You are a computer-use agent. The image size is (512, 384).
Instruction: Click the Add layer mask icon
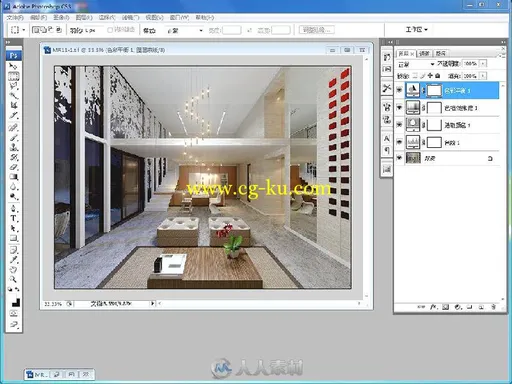pos(445,307)
